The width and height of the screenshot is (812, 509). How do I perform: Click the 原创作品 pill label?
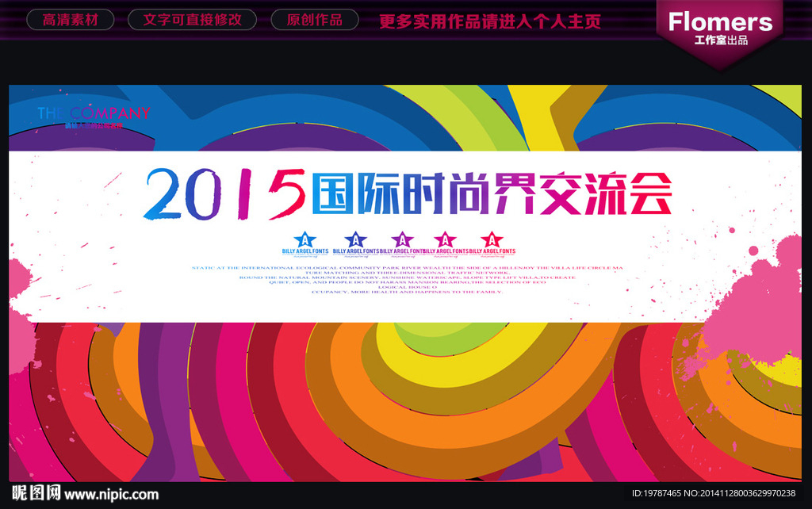pyautogui.click(x=314, y=20)
